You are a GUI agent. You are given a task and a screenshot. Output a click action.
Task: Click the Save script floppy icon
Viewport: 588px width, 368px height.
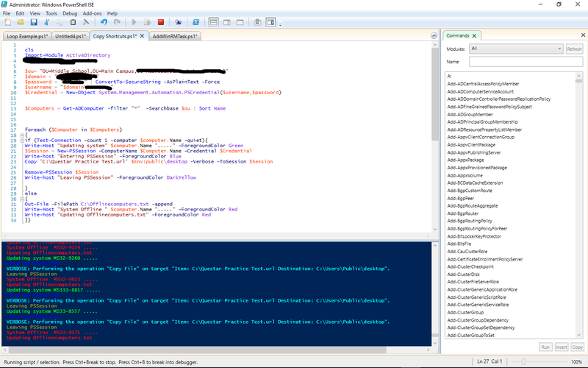point(34,23)
